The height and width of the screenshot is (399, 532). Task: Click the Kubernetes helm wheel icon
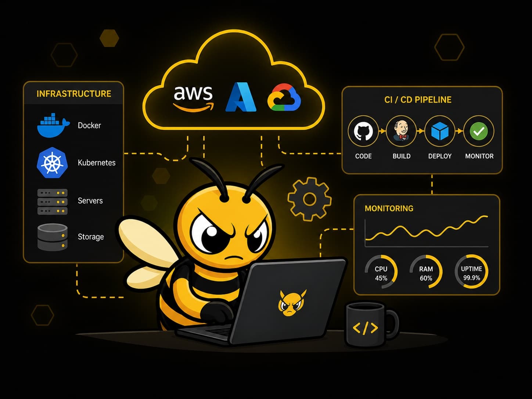[x=52, y=163]
